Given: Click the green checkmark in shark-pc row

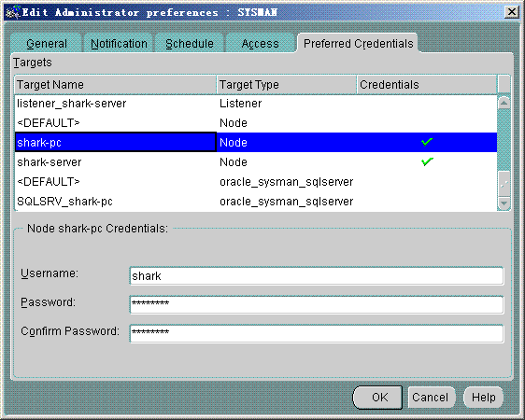Looking at the screenshot, I should 427,142.
